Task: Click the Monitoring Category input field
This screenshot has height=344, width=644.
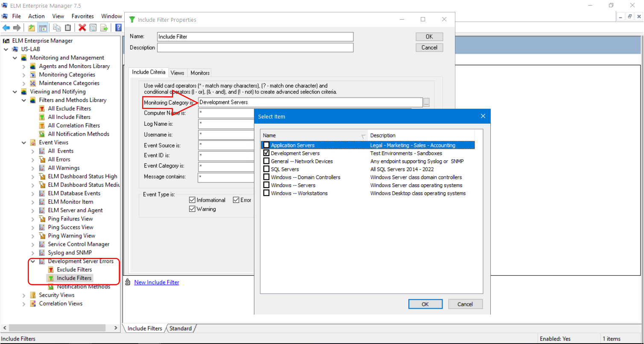Action: tap(310, 102)
